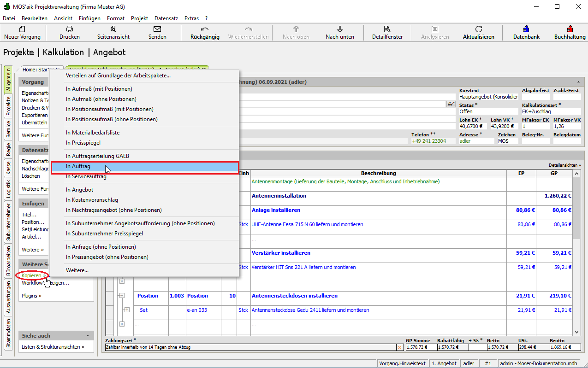Expand the Set e-an 033 row
588x368 pixels.
coord(127,310)
